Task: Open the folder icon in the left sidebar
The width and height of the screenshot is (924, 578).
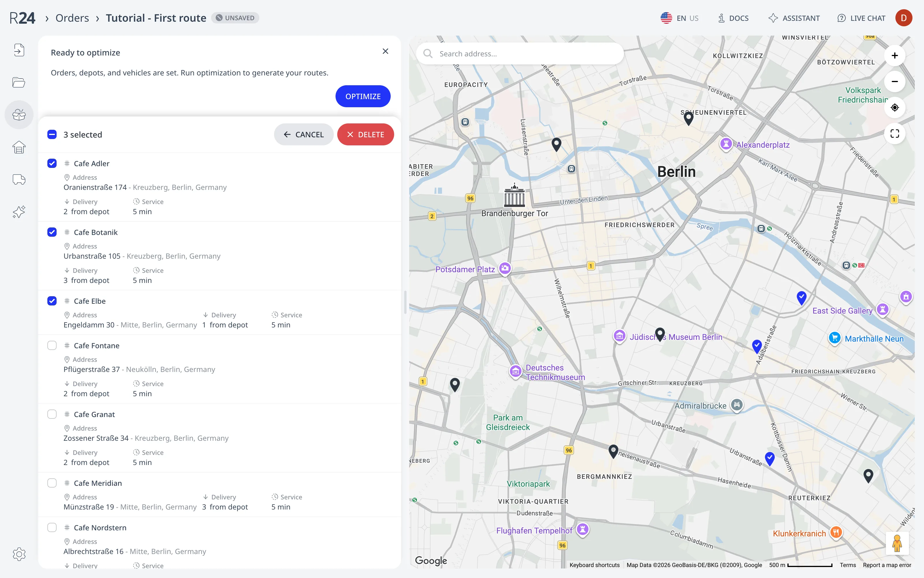Action: [x=19, y=82]
